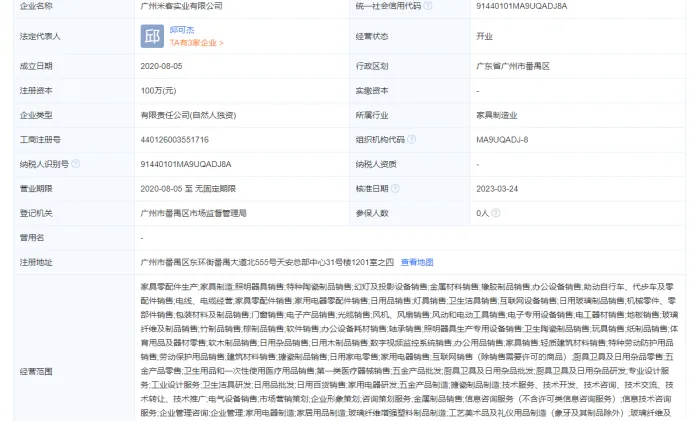This screenshot has height=422, width=692.
Task: Click the 法定代表人 label
Action: click(40, 36)
